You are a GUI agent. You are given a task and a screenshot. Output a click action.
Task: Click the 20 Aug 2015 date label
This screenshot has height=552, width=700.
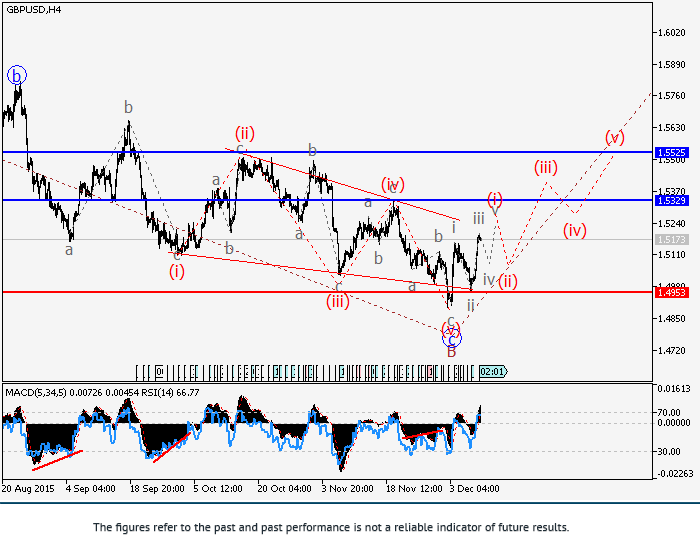28,489
